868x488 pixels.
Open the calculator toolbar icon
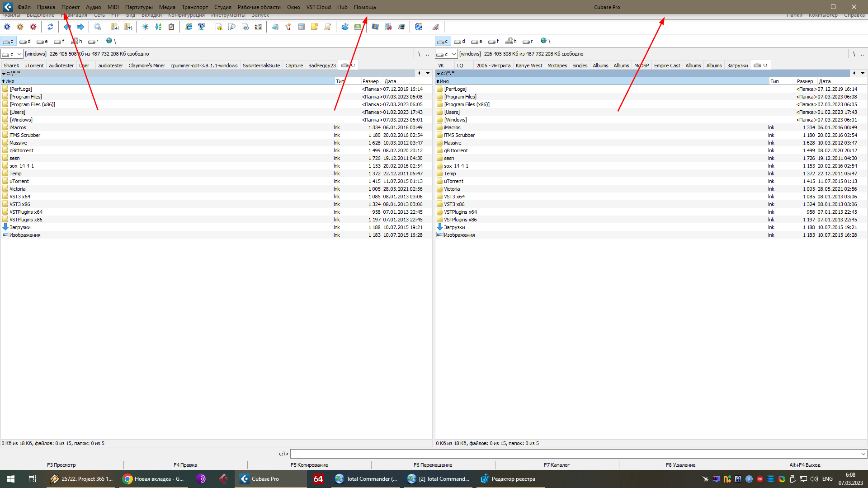click(302, 27)
